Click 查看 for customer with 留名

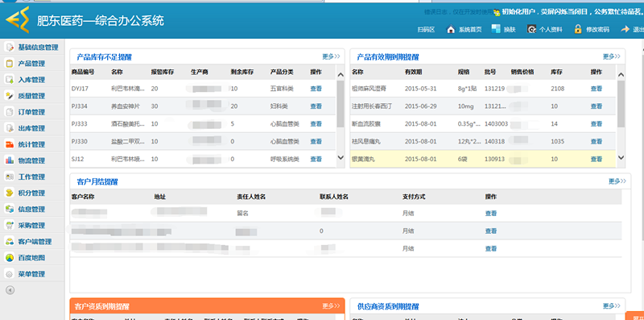[491, 214]
